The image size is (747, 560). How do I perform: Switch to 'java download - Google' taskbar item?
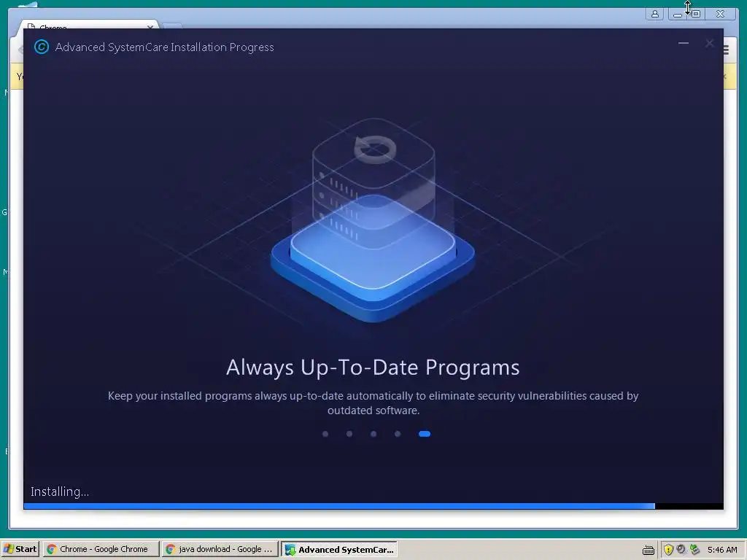220,549
